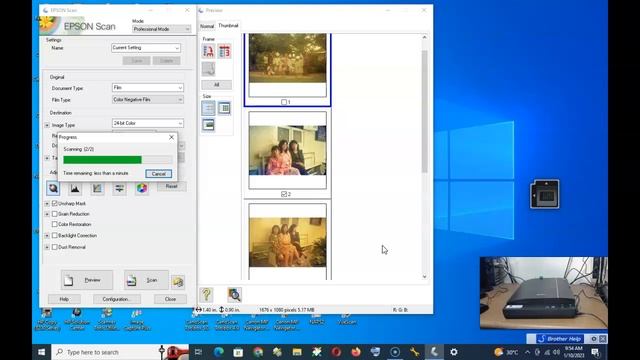Enable the Backlight Correction checkbox
640x360 pixels.
click(55, 236)
